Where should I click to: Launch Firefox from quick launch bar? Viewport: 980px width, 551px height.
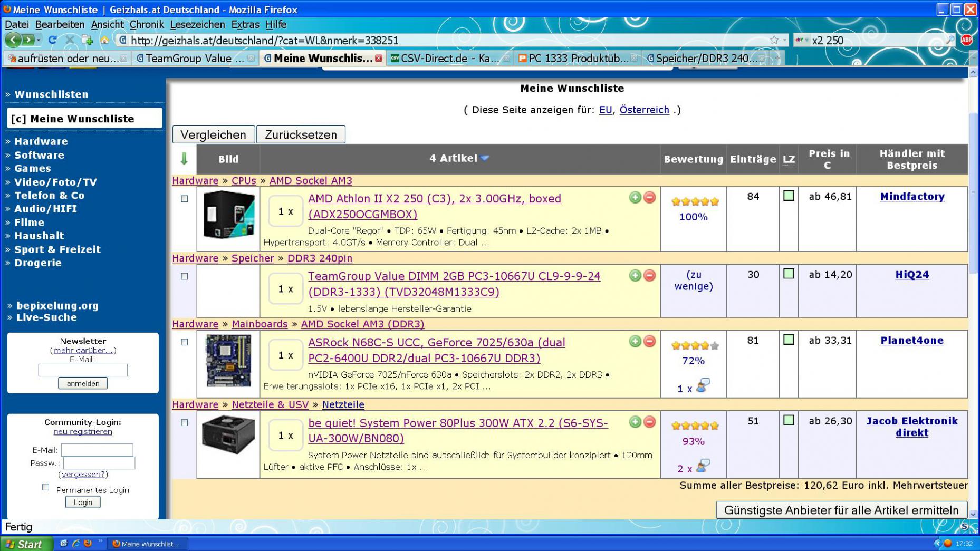tap(88, 543)
